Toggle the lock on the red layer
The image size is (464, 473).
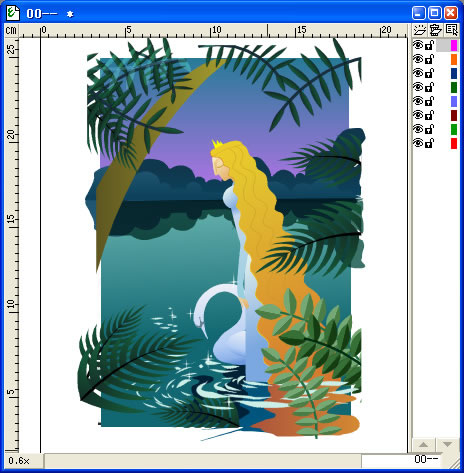pos(430,143)
